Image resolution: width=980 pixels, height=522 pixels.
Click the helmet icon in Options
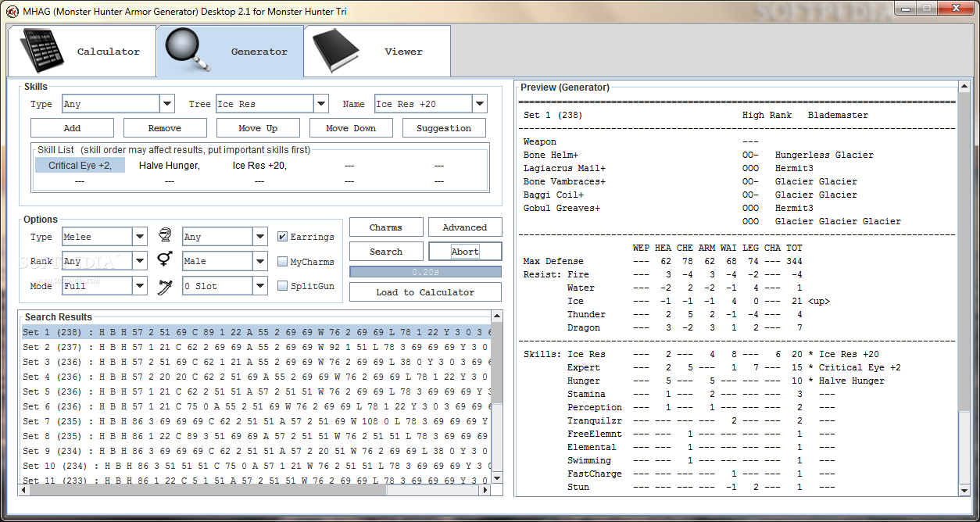[164, 236]
